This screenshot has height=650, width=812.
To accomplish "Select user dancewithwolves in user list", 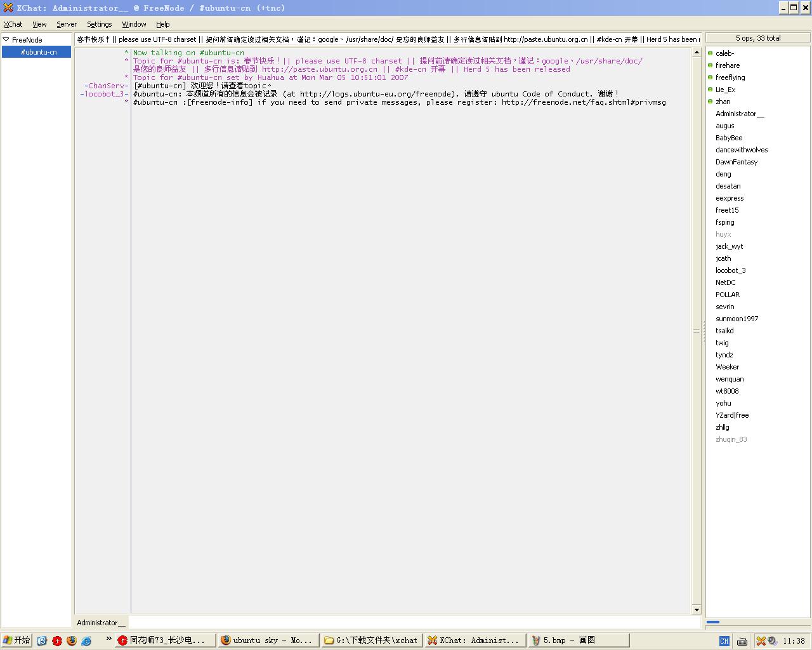I will [x=742, y=150].
